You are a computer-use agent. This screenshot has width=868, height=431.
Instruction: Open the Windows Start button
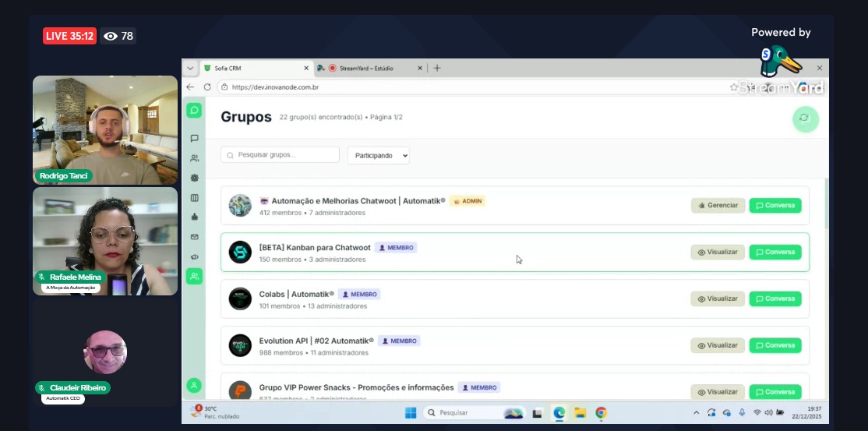pyautogui.click(x=410, y=412)
